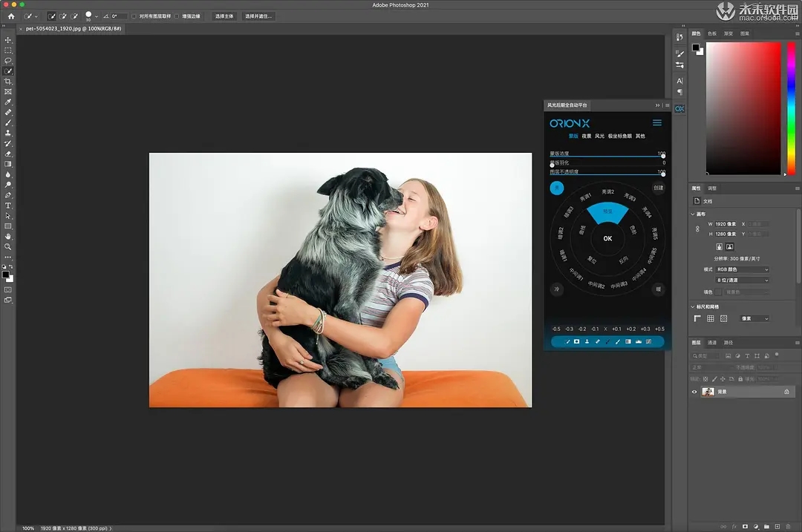802x532 pixels.
Task: Select the Hand tool
Action: point(8,236)
